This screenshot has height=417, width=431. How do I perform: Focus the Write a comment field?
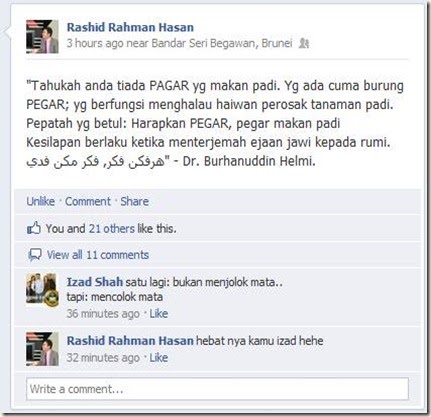pyautogui.click(x=217, y=389)
